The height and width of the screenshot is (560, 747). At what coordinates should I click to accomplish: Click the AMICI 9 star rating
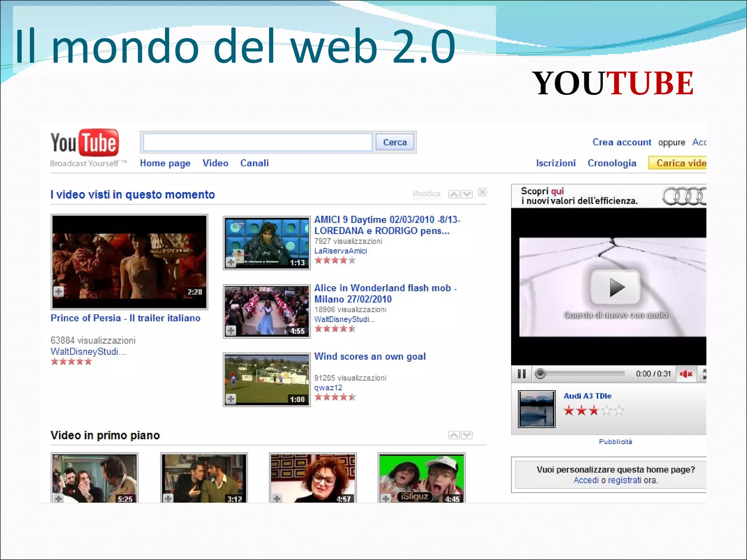pos(335,260)
